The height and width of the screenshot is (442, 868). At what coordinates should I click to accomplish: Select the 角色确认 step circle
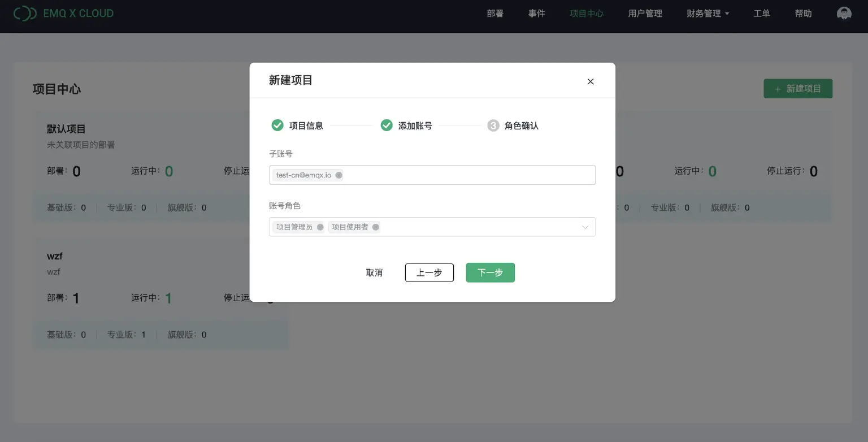(492, 125)
